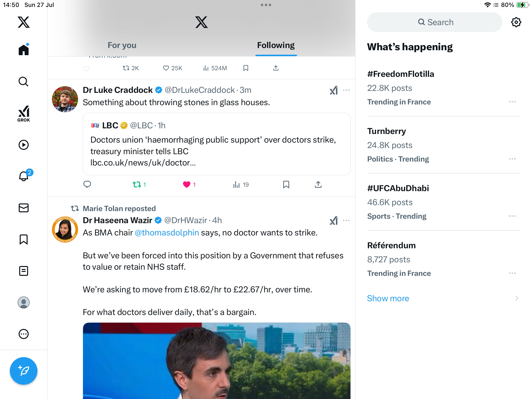The image size is (532, 399).
Task: Click the Search input field
Action: pyautogui.click(x=434, y=22)
